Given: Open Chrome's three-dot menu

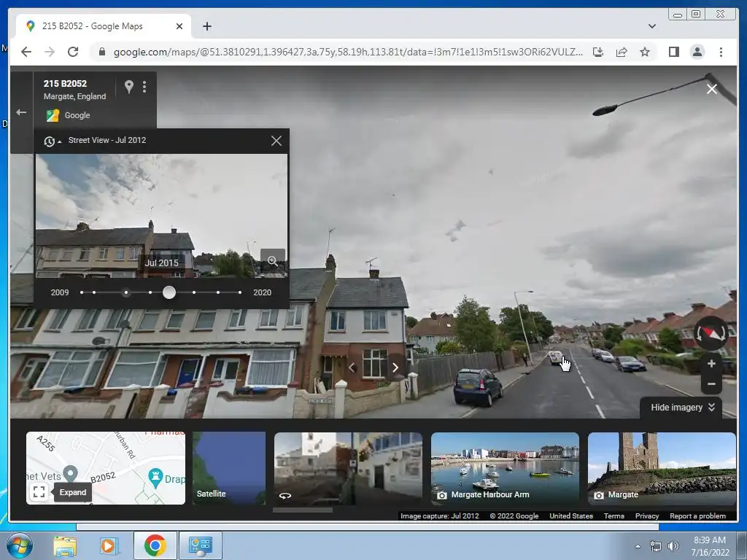Looking at the screenshot, I should (721, 52).
